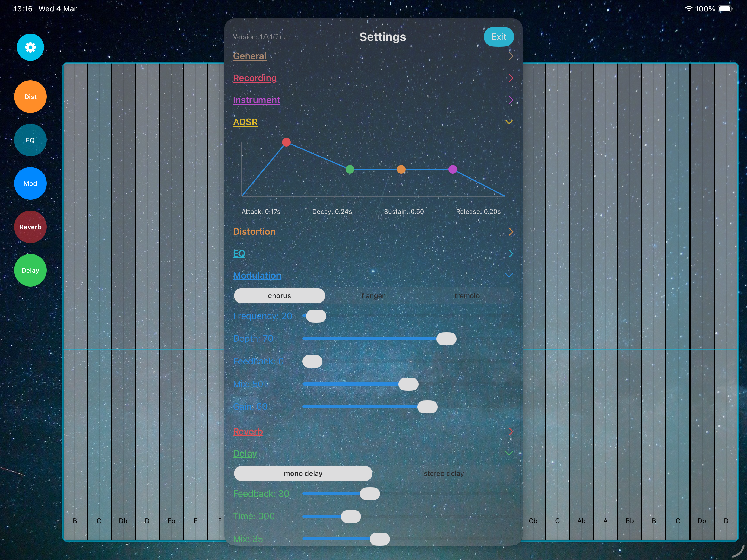
Task: Play the Eb key on the keyboard
Action: pyautogui.click(x=171, y=302)
